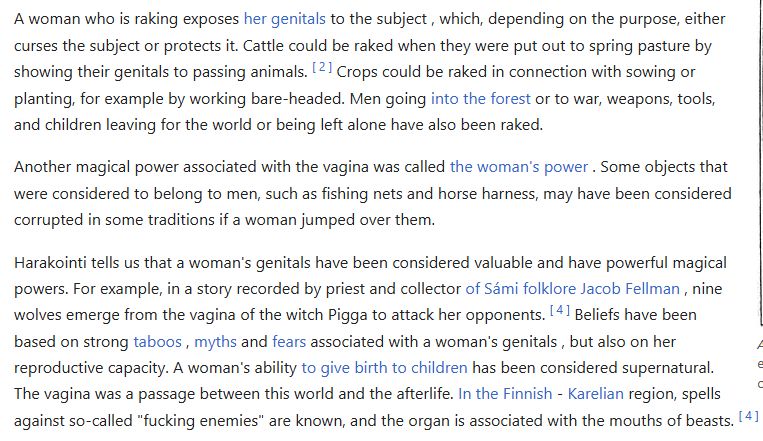This screenshot has height=441, width=763.
Task: Follow the "into the forest" link
Action: [x=481, y=99]
